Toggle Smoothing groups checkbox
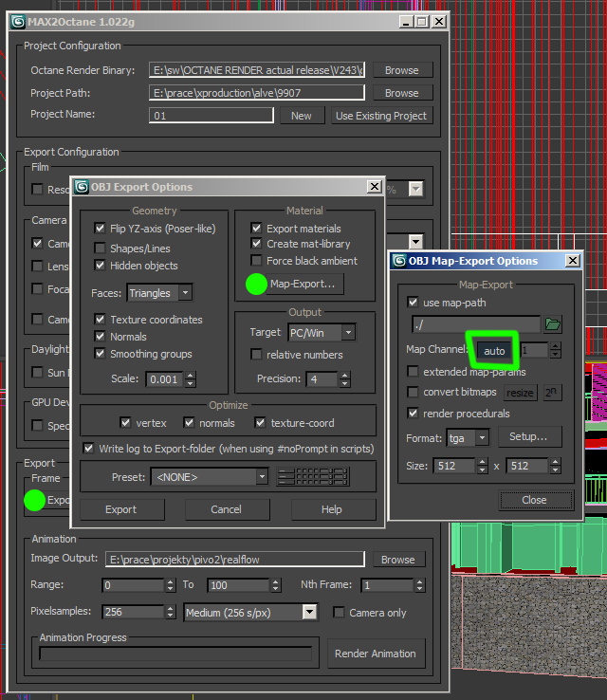This screenshot has height=700, width=607. click(x=100, y=354)
